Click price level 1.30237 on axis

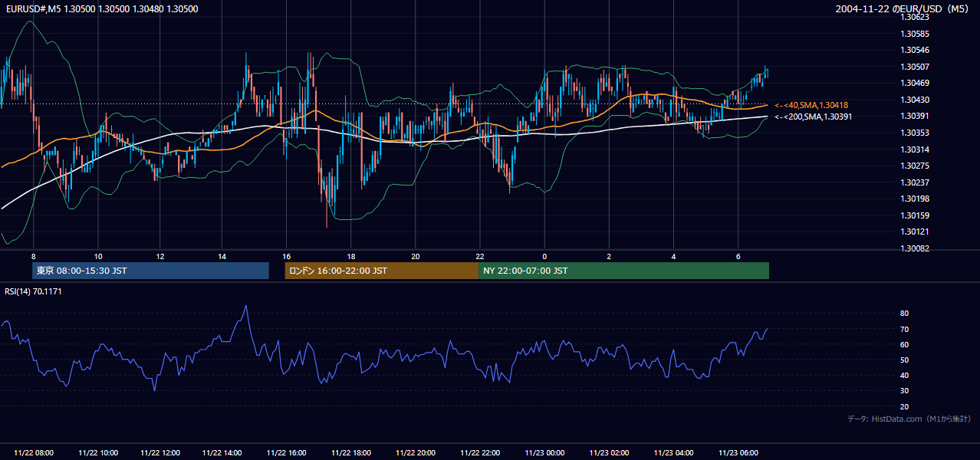point(915,182)
